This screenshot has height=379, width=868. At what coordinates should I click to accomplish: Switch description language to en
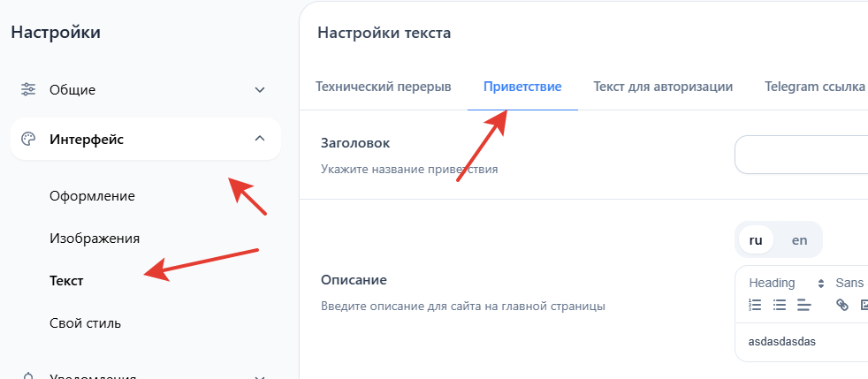click(x=799, y=239)
